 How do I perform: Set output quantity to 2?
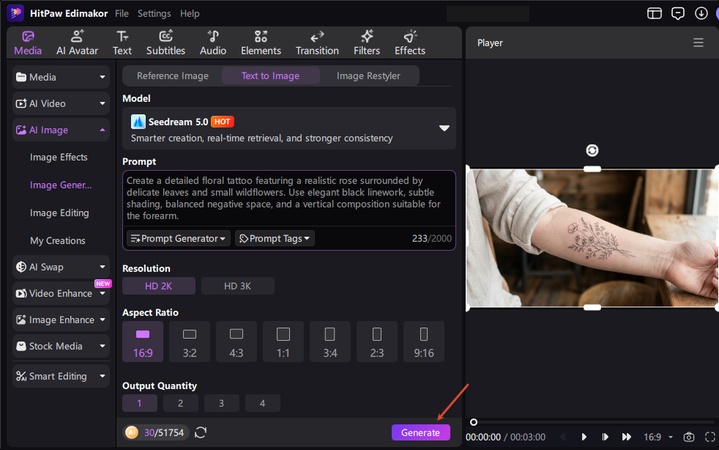[180, 403]
